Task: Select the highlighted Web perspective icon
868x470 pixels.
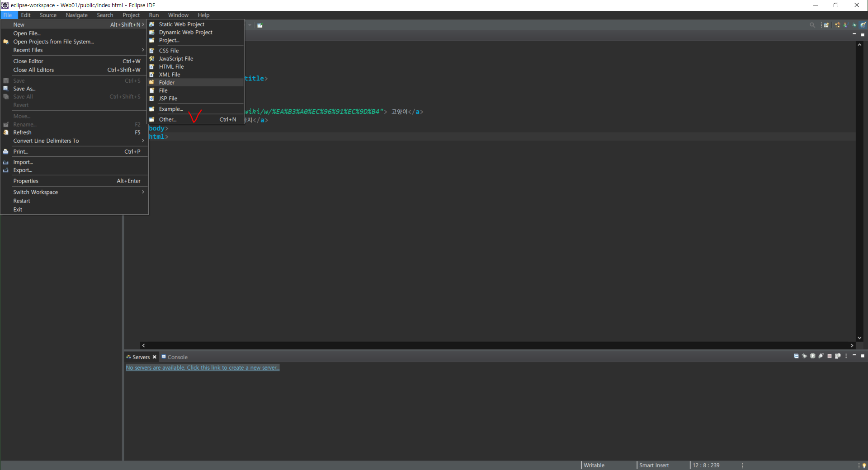Action: coord(863,25)
